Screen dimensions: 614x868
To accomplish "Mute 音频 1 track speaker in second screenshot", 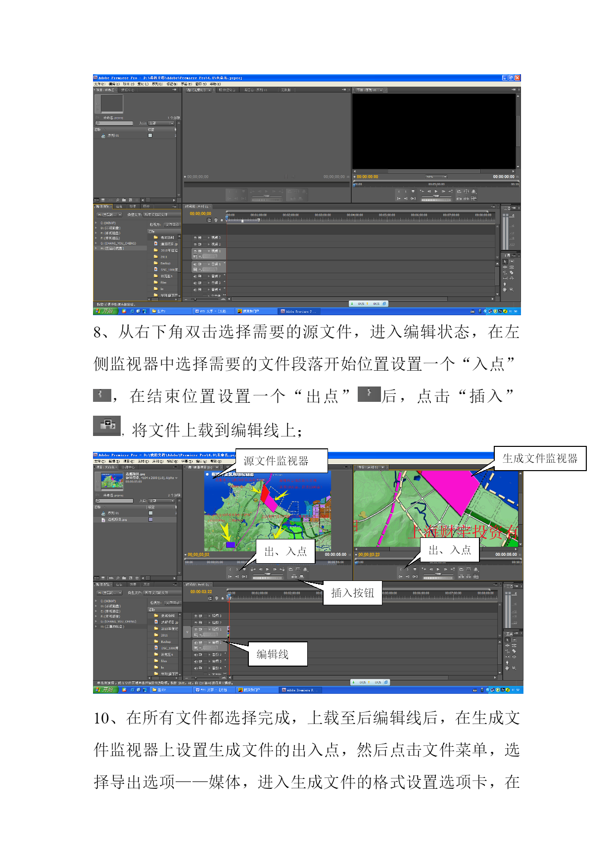I will point(195,643).
